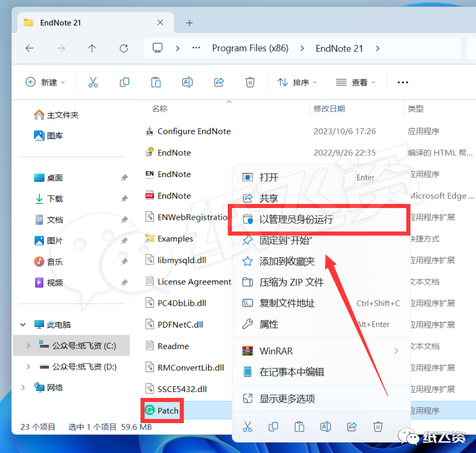Sort by the 类型 column header

(x=415, y=108)
